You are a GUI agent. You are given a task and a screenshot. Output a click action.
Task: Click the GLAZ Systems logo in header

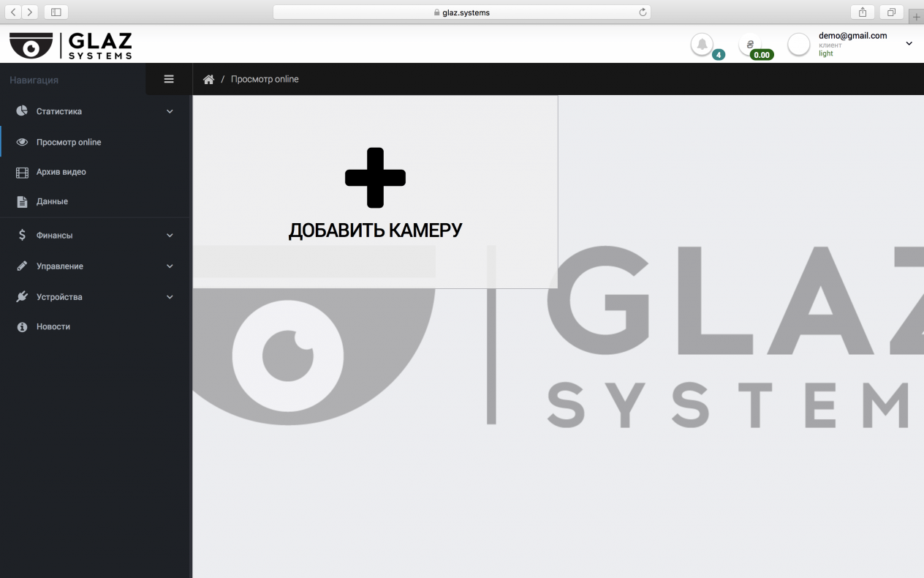(71, 45)
